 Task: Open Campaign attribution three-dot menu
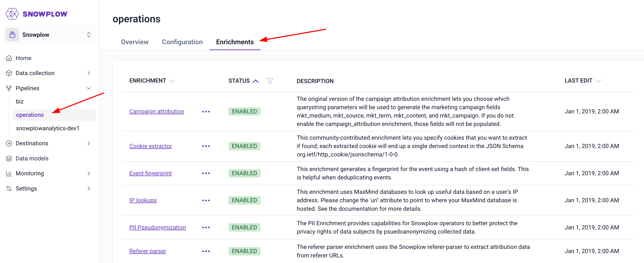pyautogui.click(x=206, y=111)
